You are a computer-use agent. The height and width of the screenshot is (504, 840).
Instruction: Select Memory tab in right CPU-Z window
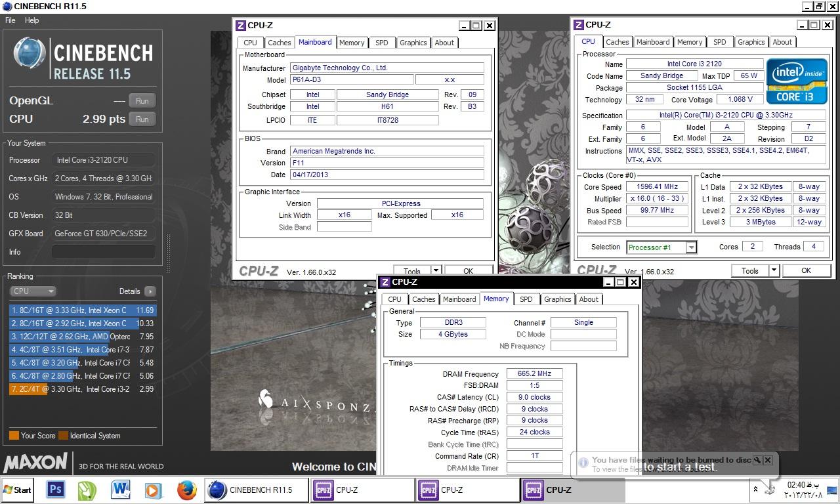click(x=690, y=42)
